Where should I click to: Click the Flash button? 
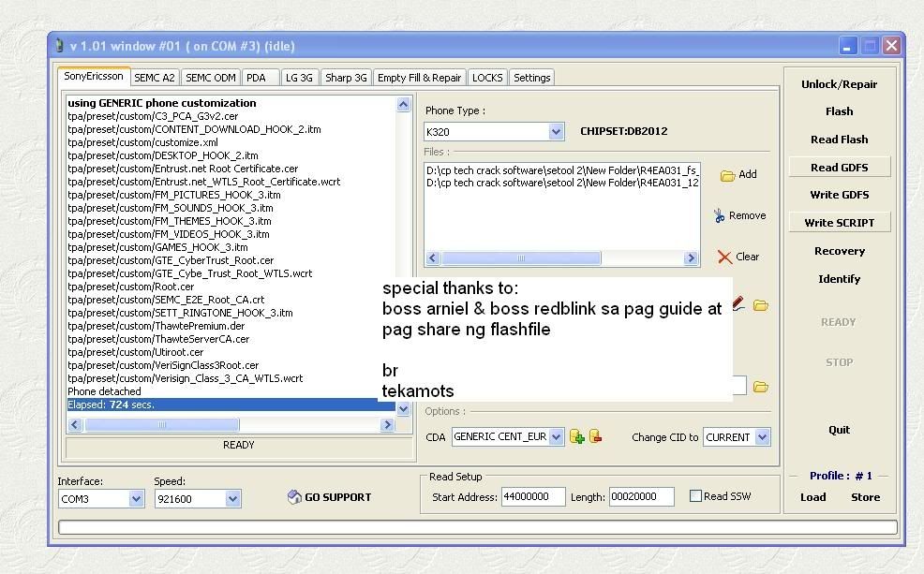coord(839,111)
